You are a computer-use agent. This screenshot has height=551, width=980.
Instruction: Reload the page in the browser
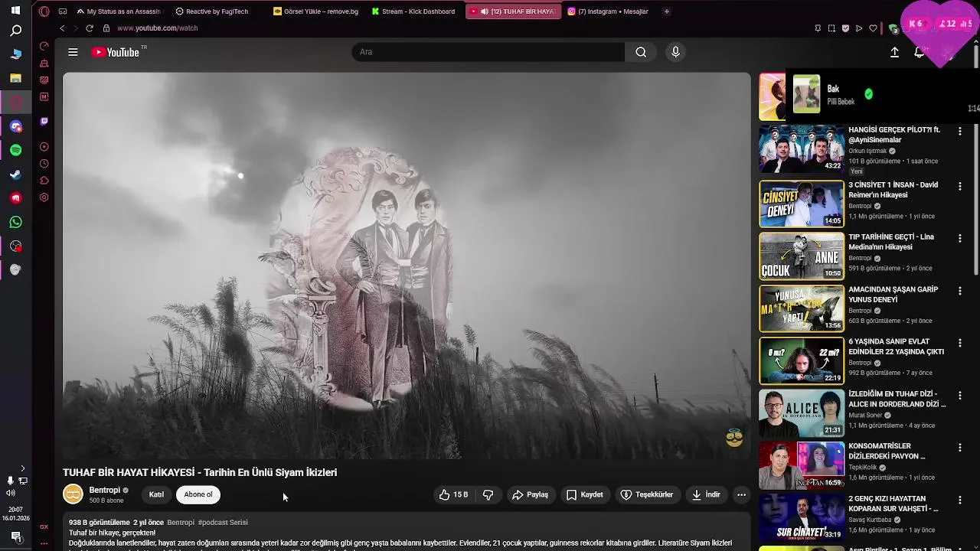click(x=90, y=28)
